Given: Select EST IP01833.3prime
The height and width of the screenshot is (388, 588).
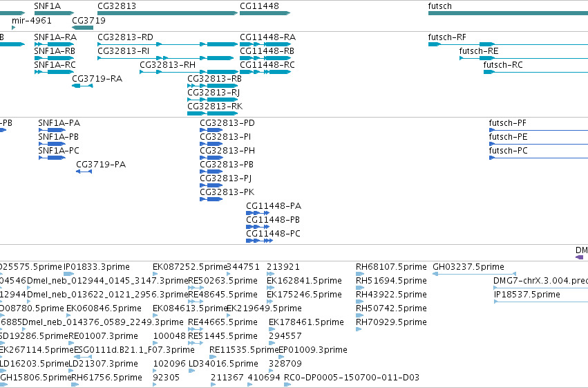Looking at the screenshot, I should coord(69,274).
